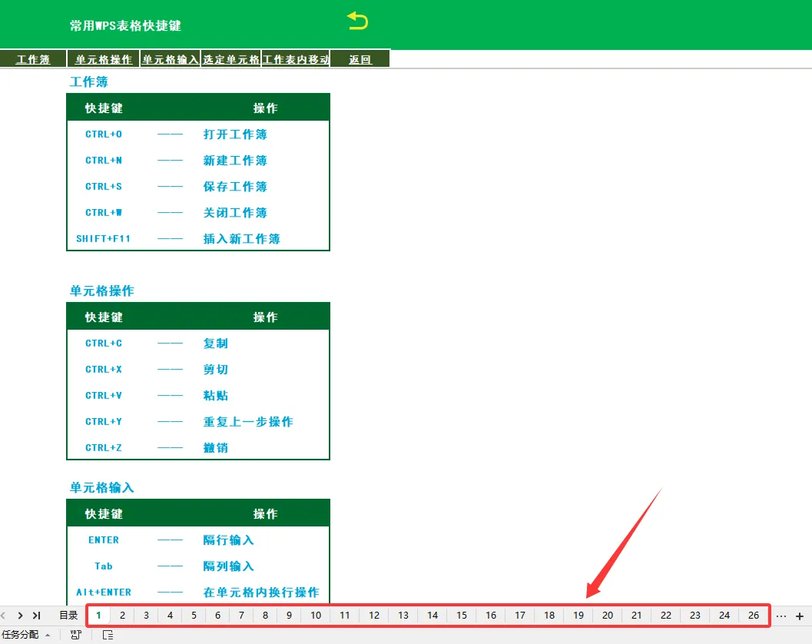812x644 pixels.
Task: Go to next sheet tab arrow
Action: 20,616
